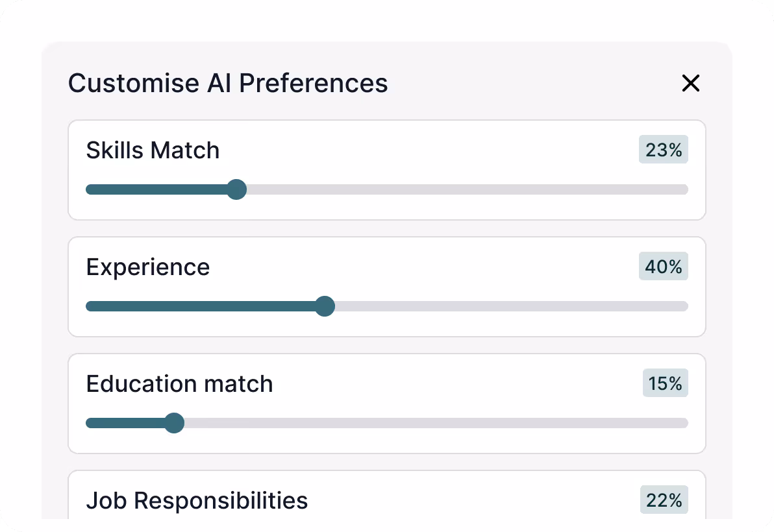Screen dimensions: 774x532
Task: Click the Education match label
Action: [x=179, y=384]
